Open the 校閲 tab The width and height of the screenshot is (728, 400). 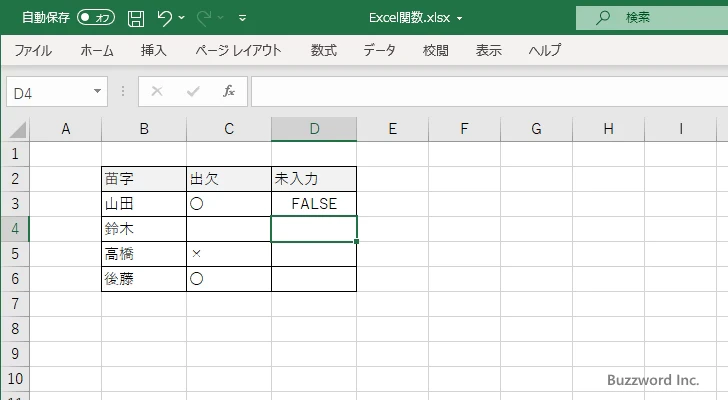[436, 50]
